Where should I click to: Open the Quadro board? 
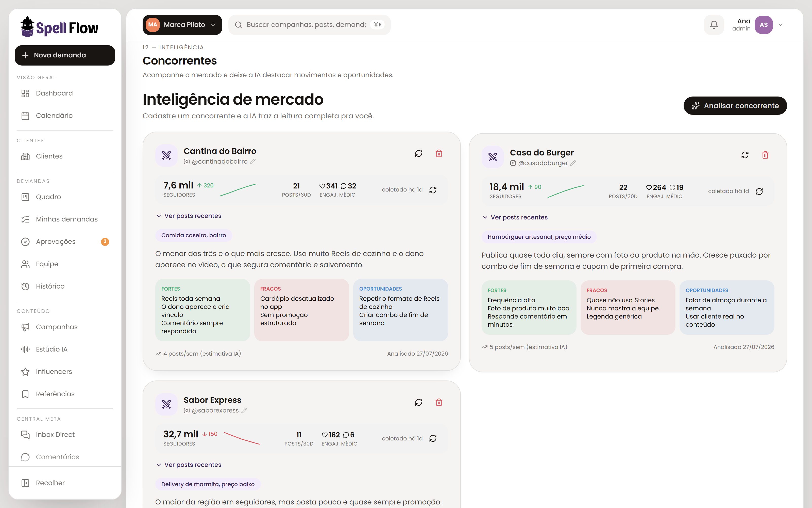click(65, 197)
